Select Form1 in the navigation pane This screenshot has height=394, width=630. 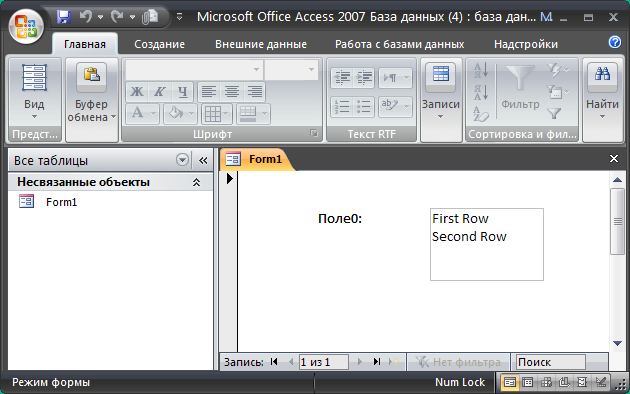tap(61, 202)
